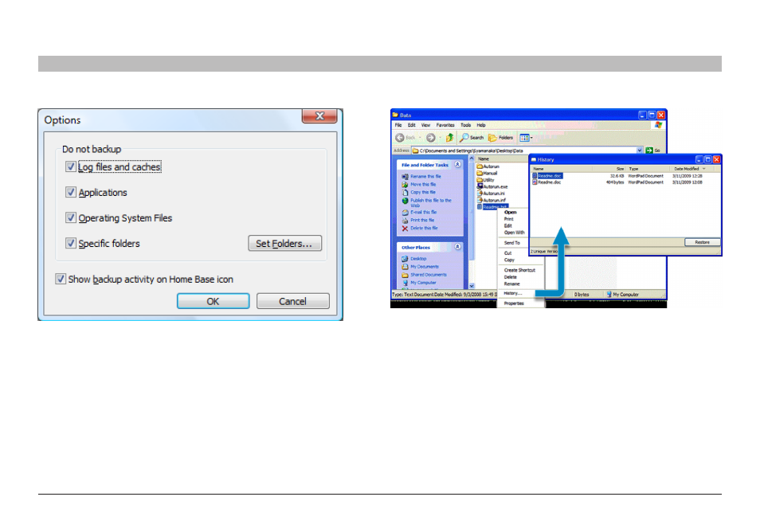Open the Help menu in Data window
This screenshot has width=760, height=532.
(481, 125)
